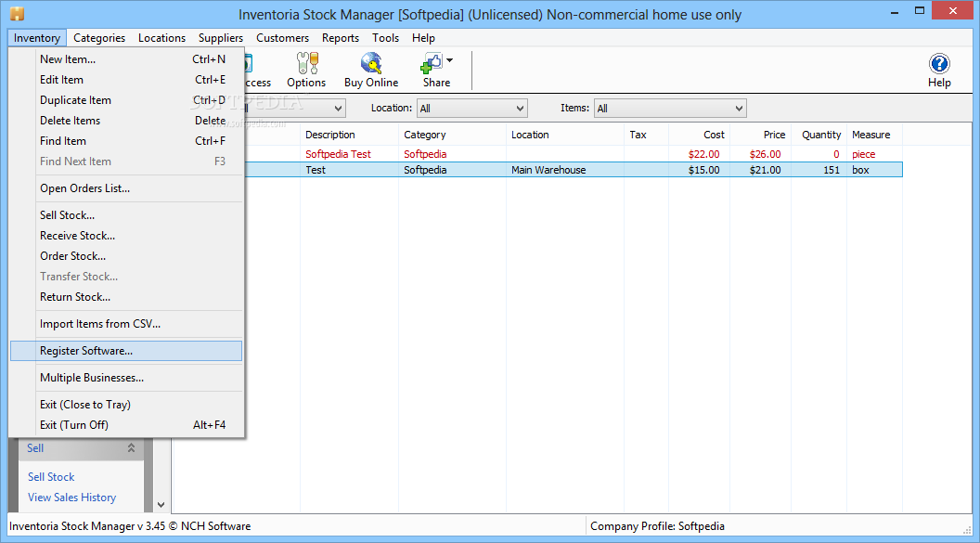Open the View Sales History link

(71, 498)
